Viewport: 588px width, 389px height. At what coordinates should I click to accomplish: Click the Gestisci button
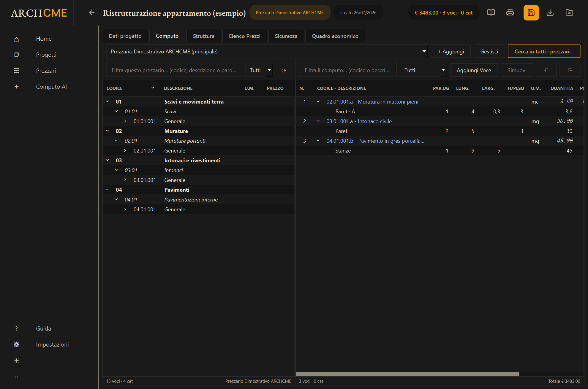pyautogui.click(x=489, y=52)
